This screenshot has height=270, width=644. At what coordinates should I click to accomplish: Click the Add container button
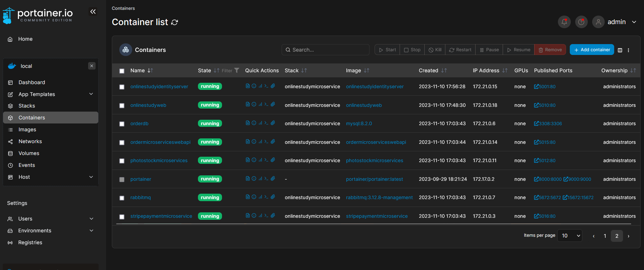pos(592,50)
